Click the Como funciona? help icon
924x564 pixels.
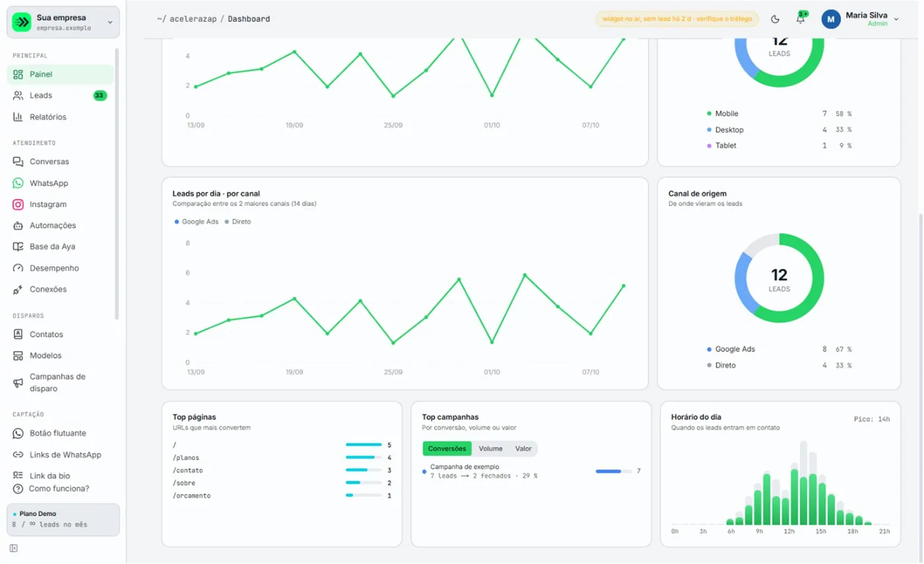point(18,489)
